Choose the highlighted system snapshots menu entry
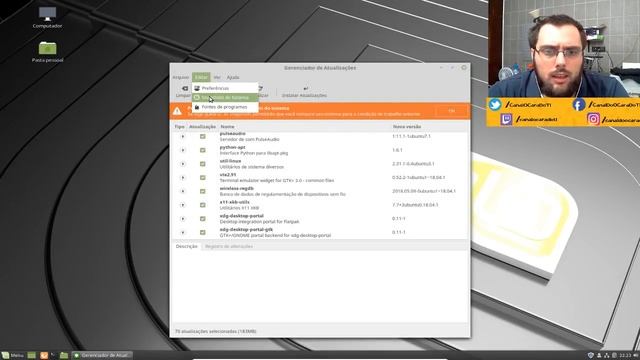 225,98
